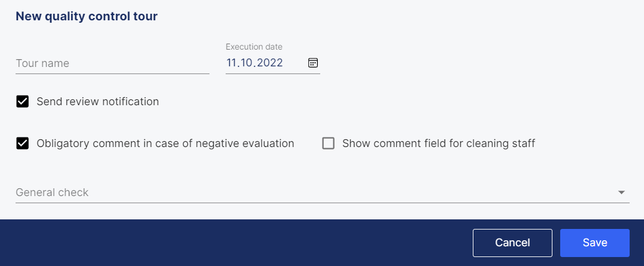Enable Show comment field for cleaning staff checkbox
This screenshot has width=644, height=266.
(x=328, y=143)
